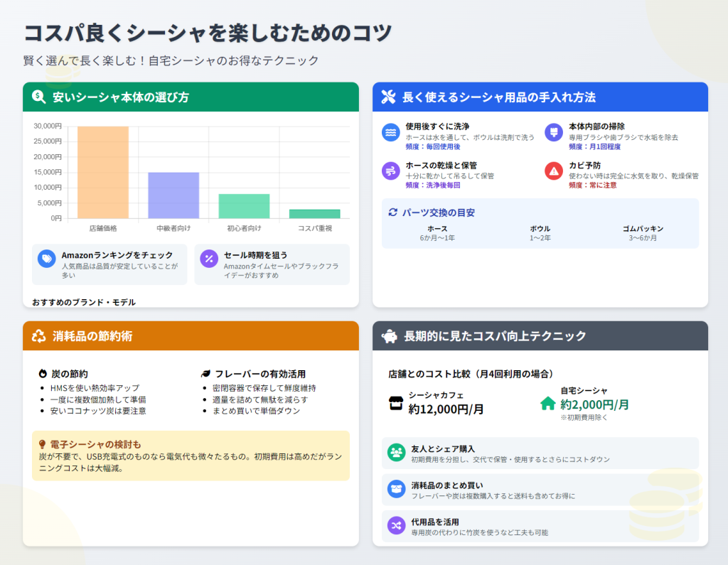728x565 pixels.
Task: Click the piggy bank icon on コスパ向上テクニック header
Action: point(388,335)
